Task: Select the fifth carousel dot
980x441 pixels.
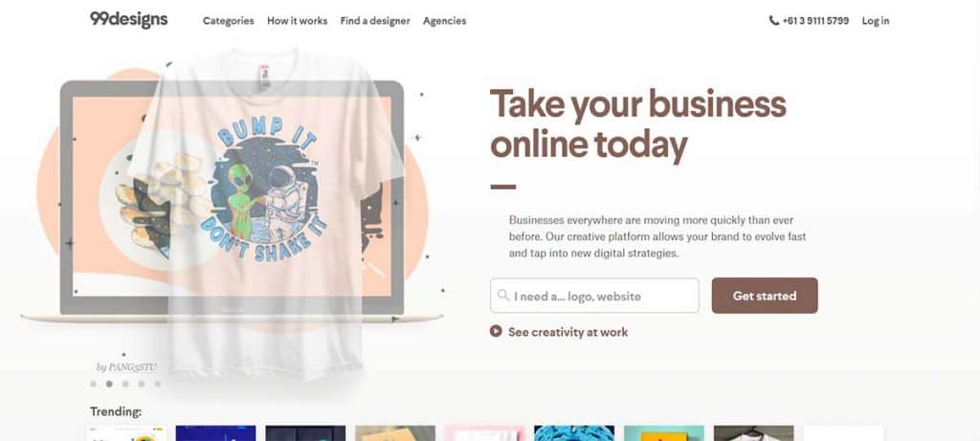Action: tap(158, 385)
